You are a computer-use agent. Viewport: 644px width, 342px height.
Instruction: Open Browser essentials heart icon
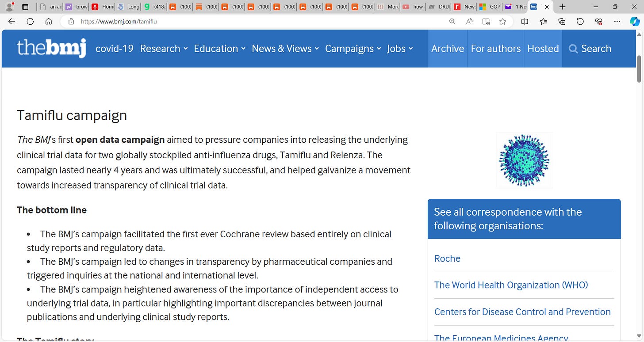[x=599, y=21]
